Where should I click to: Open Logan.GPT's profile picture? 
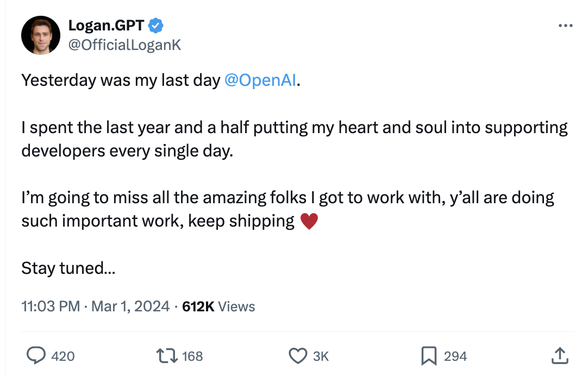click(41, 35)
